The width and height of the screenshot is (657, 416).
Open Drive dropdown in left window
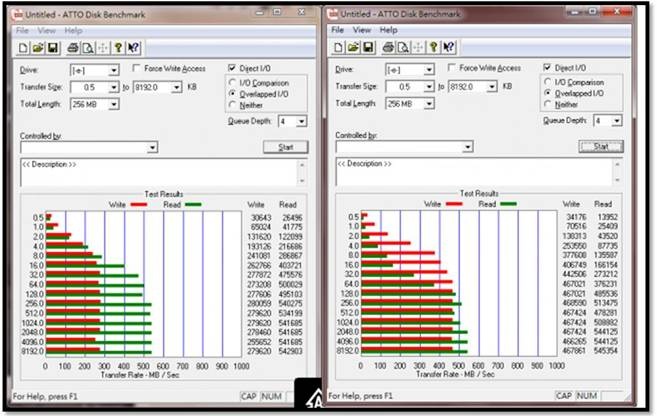click(x=114, y=70)
